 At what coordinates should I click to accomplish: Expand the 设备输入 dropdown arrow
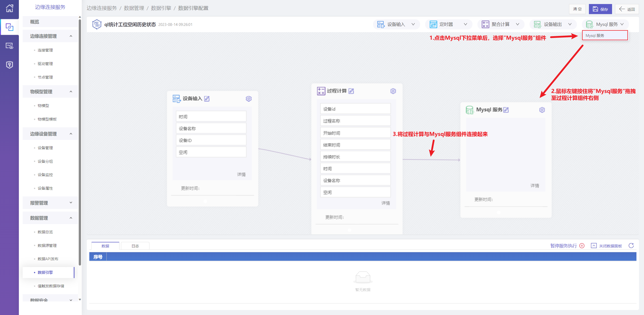[413, 24]
